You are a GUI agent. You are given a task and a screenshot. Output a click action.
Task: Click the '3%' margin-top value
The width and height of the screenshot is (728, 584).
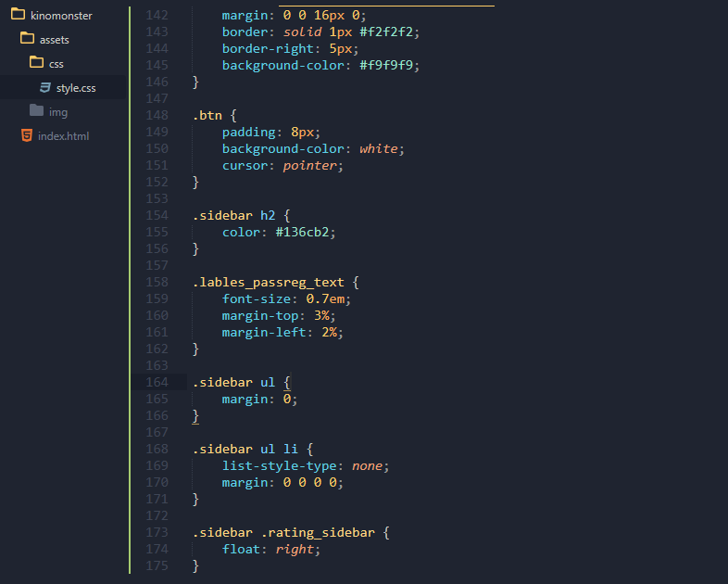coord(321,316)
